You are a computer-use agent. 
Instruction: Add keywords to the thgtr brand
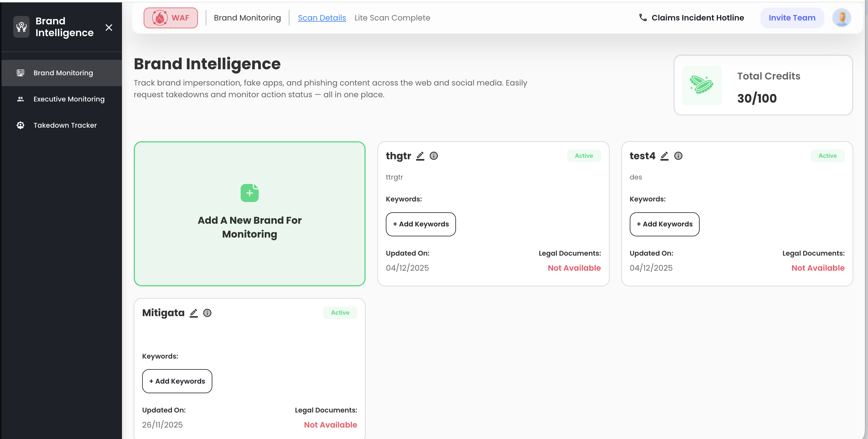(420, 224)
